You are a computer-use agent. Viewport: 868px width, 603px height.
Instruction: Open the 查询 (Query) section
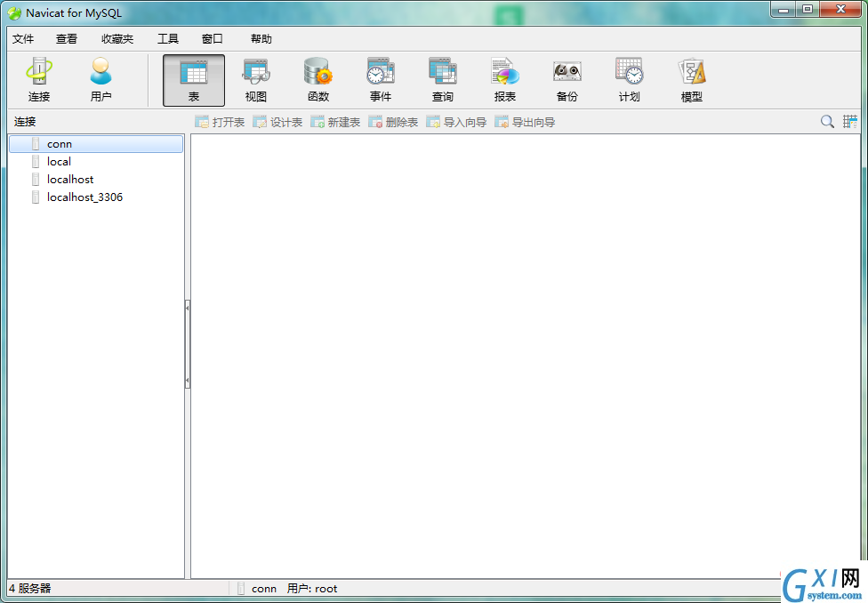tap(442, 80)
